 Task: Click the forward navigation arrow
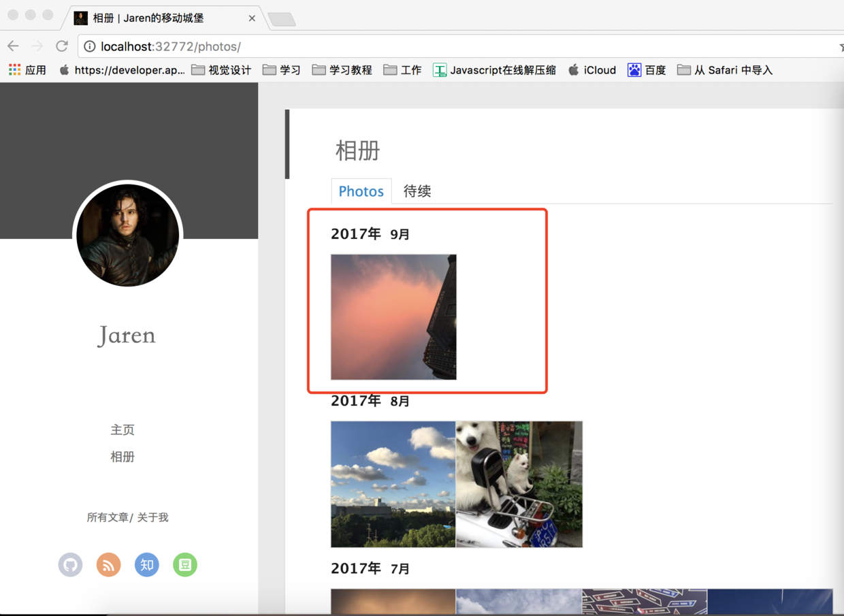pyautogui.click(x=37, y=46)
